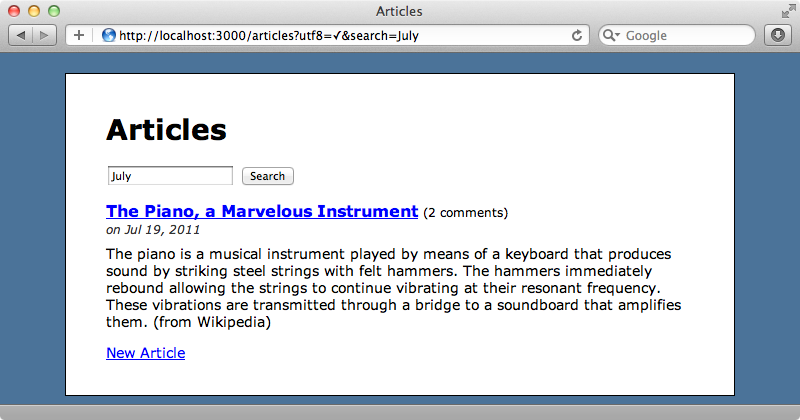Reload the page using the refresh icon
Viewport: 800px width, 420px height.
(577, 35)
